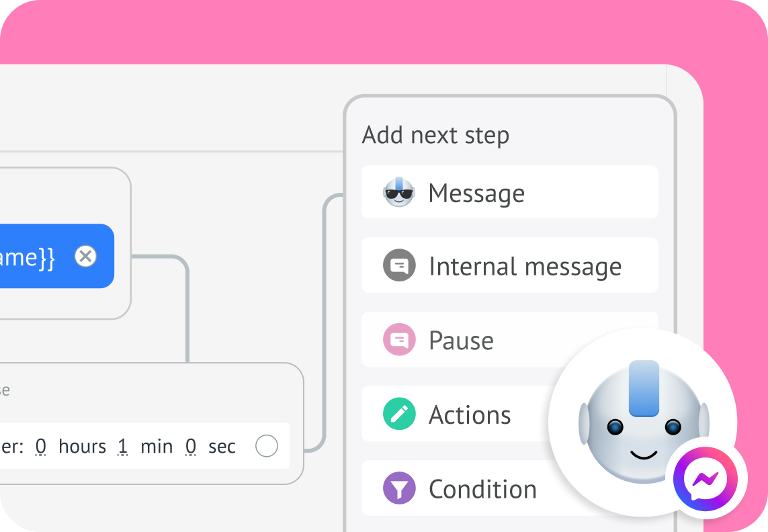
Task: Open the Messenger logo badge
Action: [x=706, y=479]
